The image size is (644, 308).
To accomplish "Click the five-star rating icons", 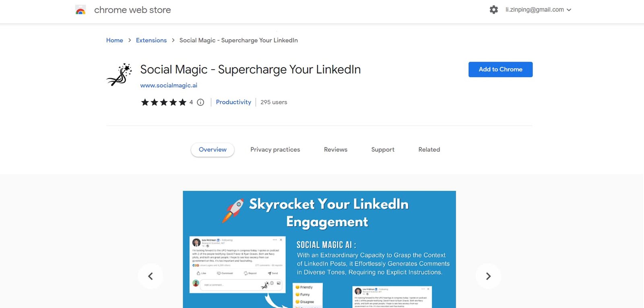I will click(163, 102).
